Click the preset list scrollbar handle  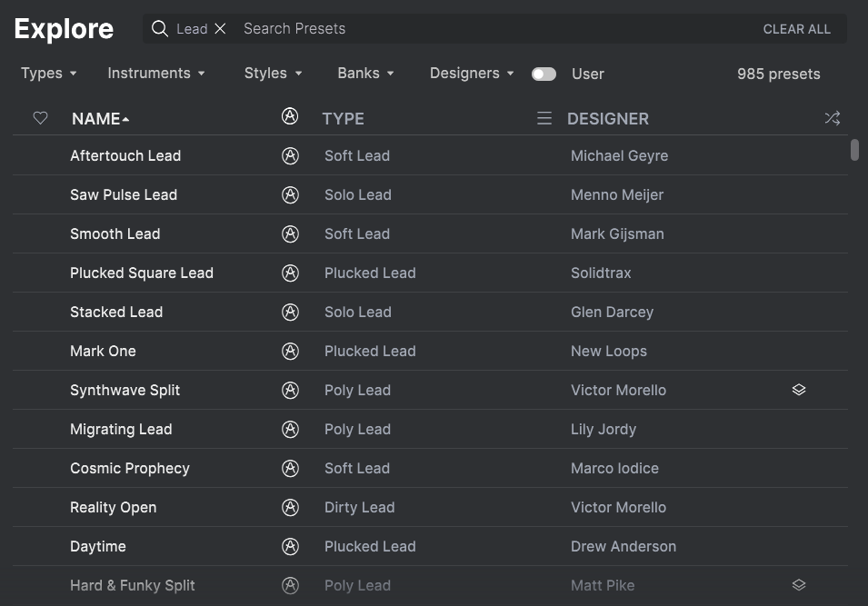point(854,149)
